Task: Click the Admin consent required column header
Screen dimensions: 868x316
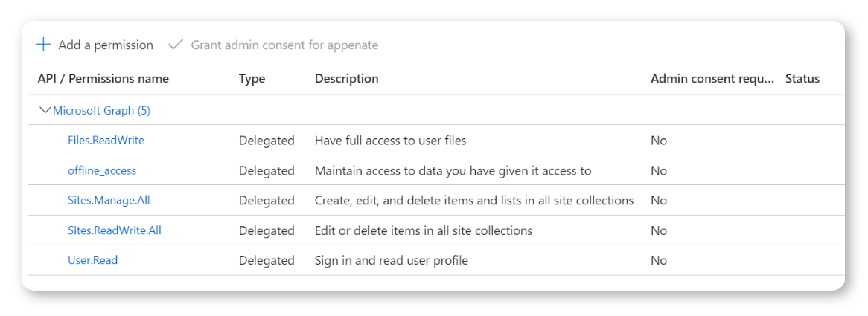Action: click(x=712, y=78)
